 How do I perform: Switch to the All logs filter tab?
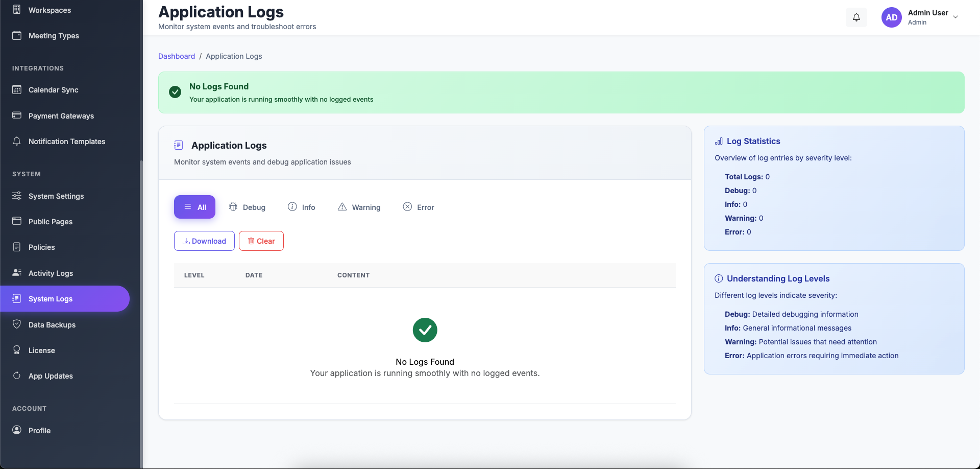pos(194,207)
